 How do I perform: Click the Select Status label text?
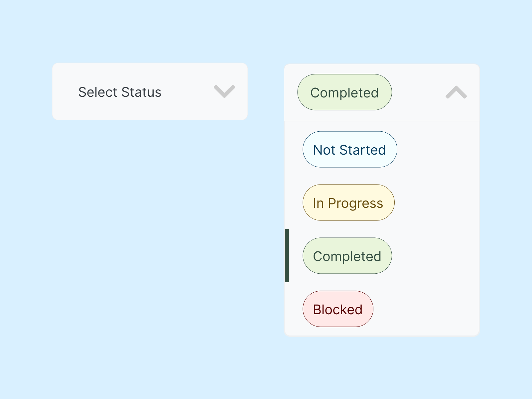coord(120,92)
